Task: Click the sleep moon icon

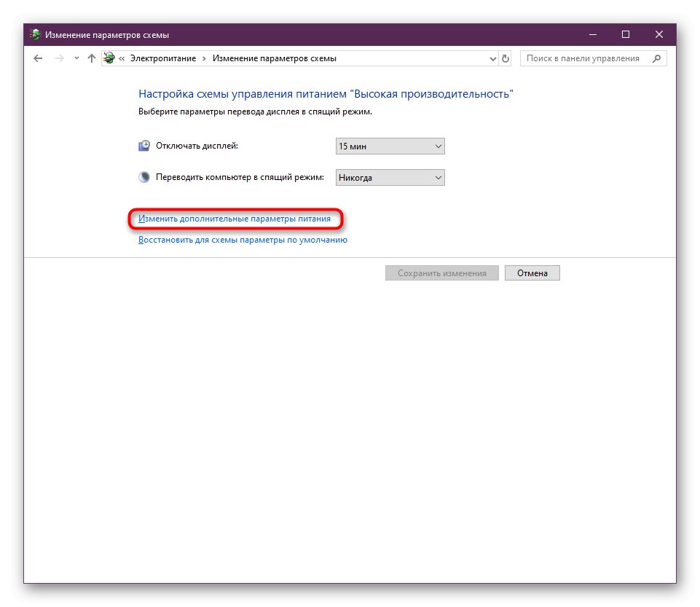Action: click(144, 177)
